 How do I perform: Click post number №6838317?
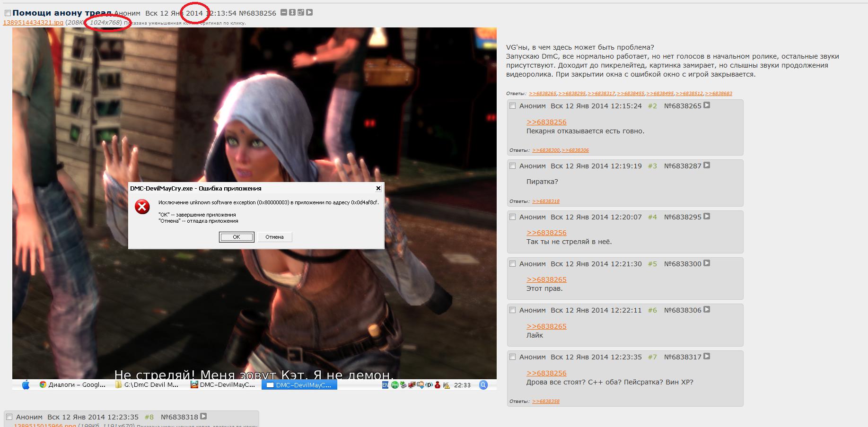pos(683,357)
